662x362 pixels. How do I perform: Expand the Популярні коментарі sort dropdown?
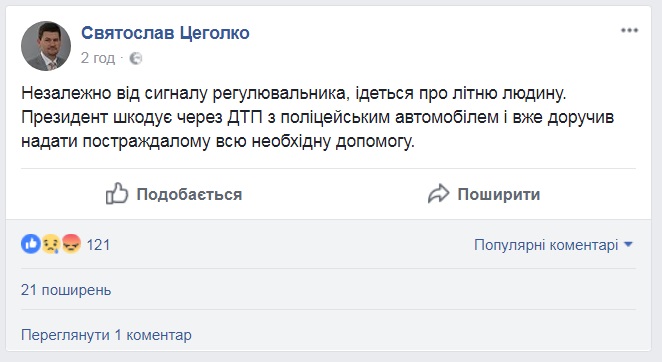[553, 245]
